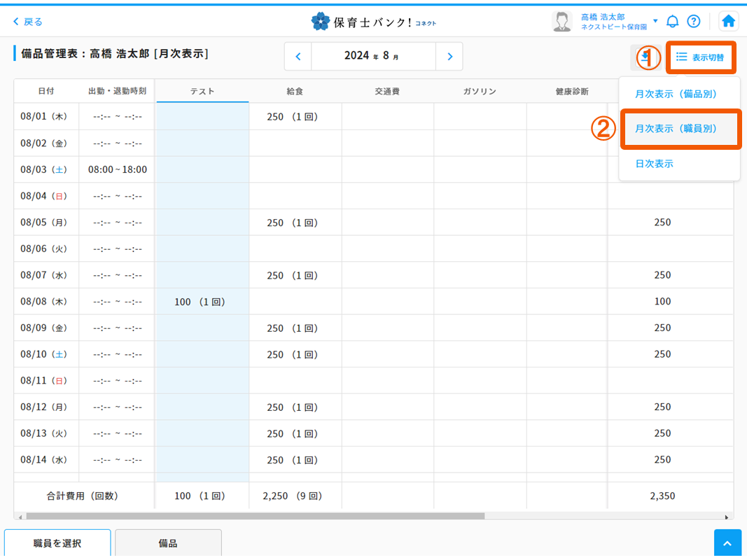
Task: Open the help question mark icon
Action: coord(693,21)
